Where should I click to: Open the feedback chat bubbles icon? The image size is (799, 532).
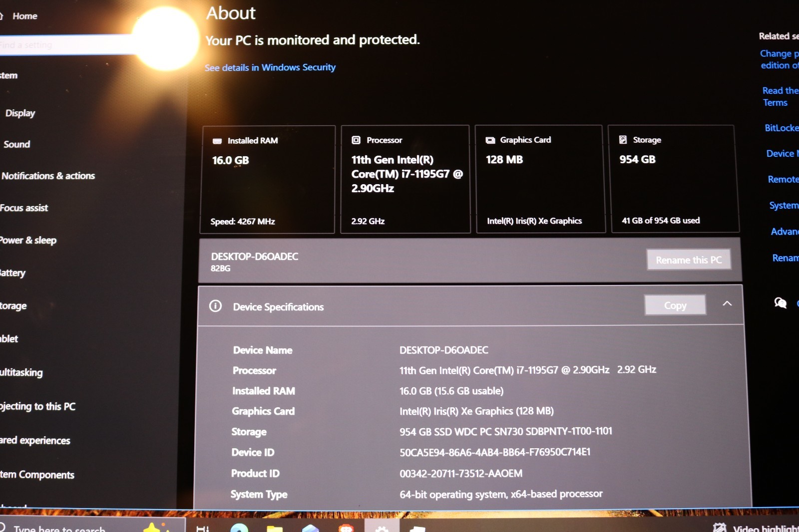pos(781,303)
